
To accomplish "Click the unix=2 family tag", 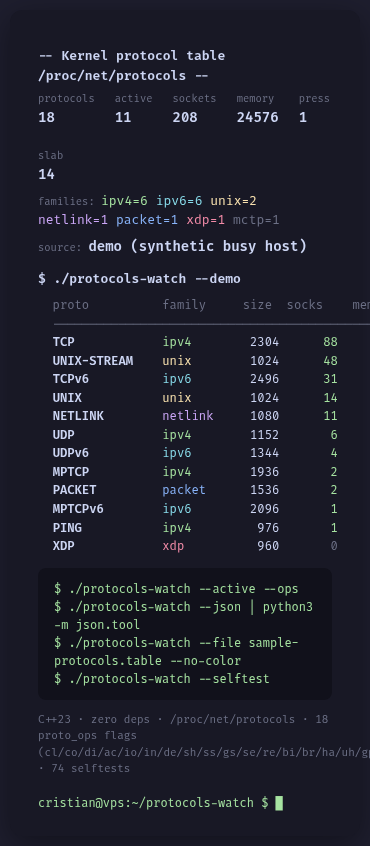I will coord(234,201).
